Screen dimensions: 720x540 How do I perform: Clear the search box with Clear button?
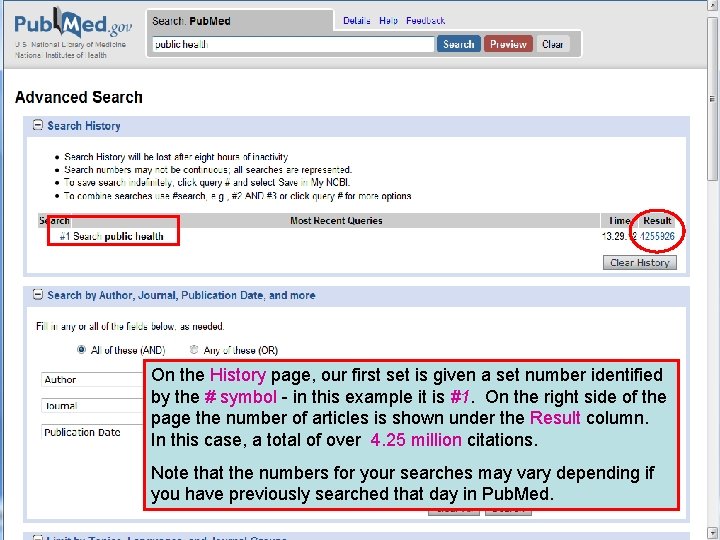point(552,44)
